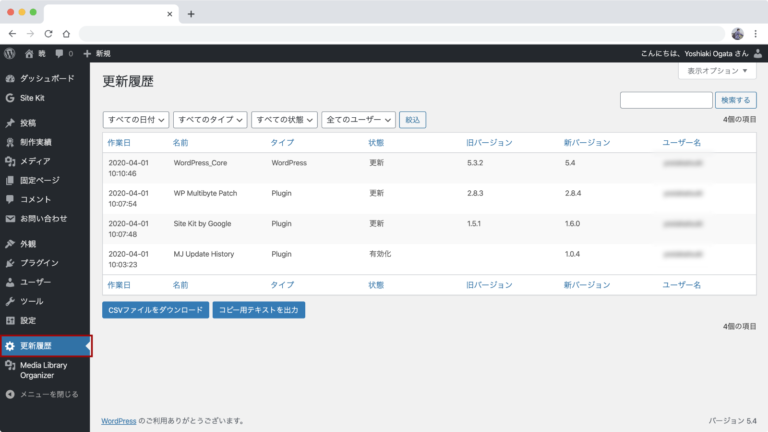Open Dashboard (ダッシュボード) in the sidebar
This screenshot has width=768, height=432.
[46, 79]
